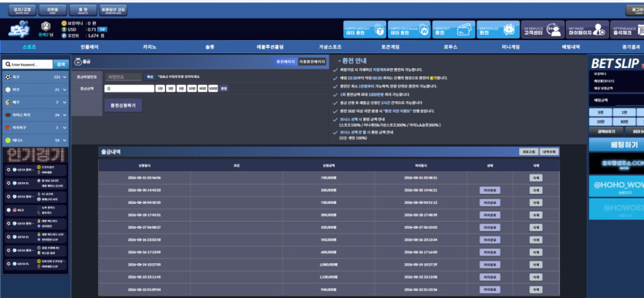Click the small convert button beside USD
This screenshot has width=644, height=298.
pyautogui.click(x=103, y=29)
